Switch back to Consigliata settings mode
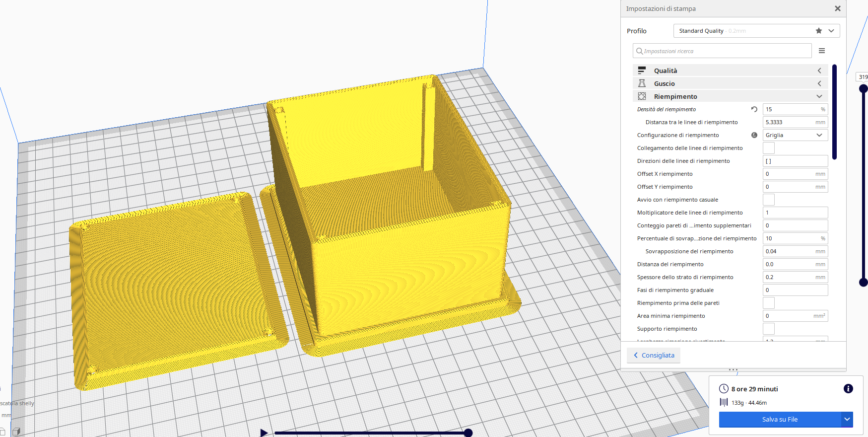The width and height of the screenshot is (868, 437). pos(654,355)
